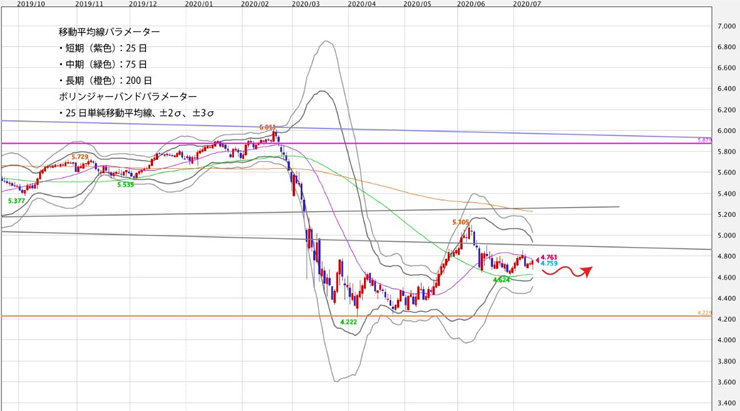
Task: Click the pink triangle price marker
Action: pyautogui.click(x=537, y=258)
